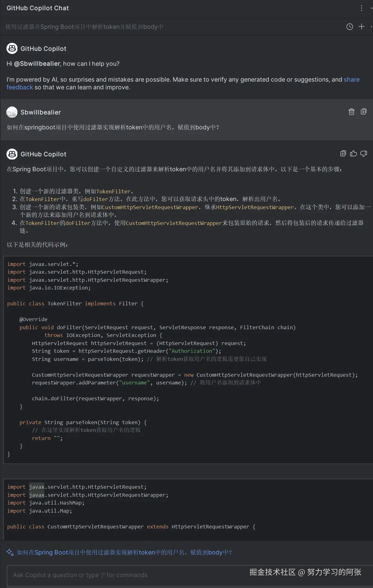Viewport: 373px width, 588px height.
Task: Start a new conversation with plus icon
Action: 362,27
